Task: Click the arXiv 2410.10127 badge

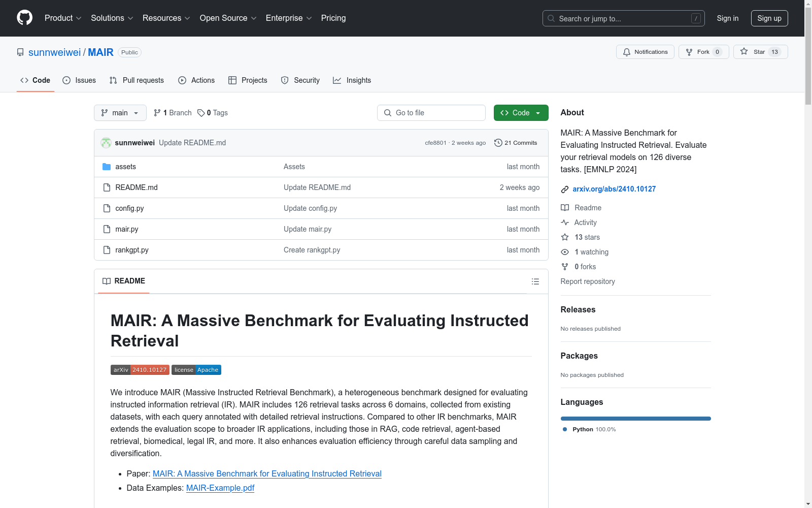Action: pyautogui.click(x=140, y=370)
